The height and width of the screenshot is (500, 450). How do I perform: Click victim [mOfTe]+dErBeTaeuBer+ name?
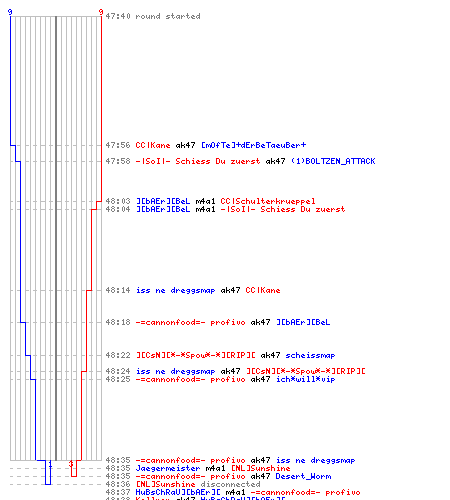(x=253, y=145)
